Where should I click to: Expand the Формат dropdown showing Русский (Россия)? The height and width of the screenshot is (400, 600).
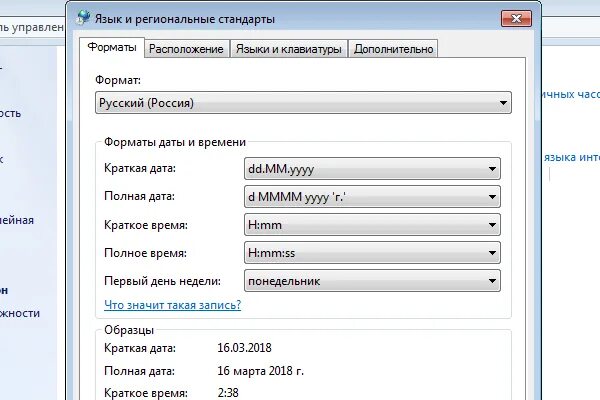(x=303, y=103)
